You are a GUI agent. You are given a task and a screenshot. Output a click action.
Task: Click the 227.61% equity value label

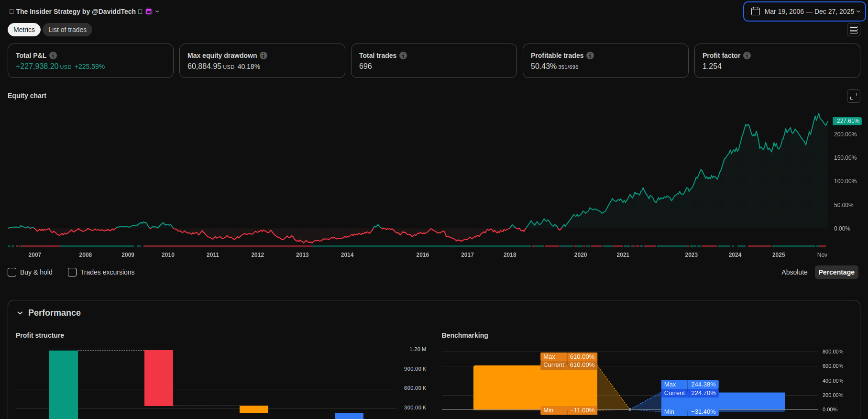tap(847, 121)
